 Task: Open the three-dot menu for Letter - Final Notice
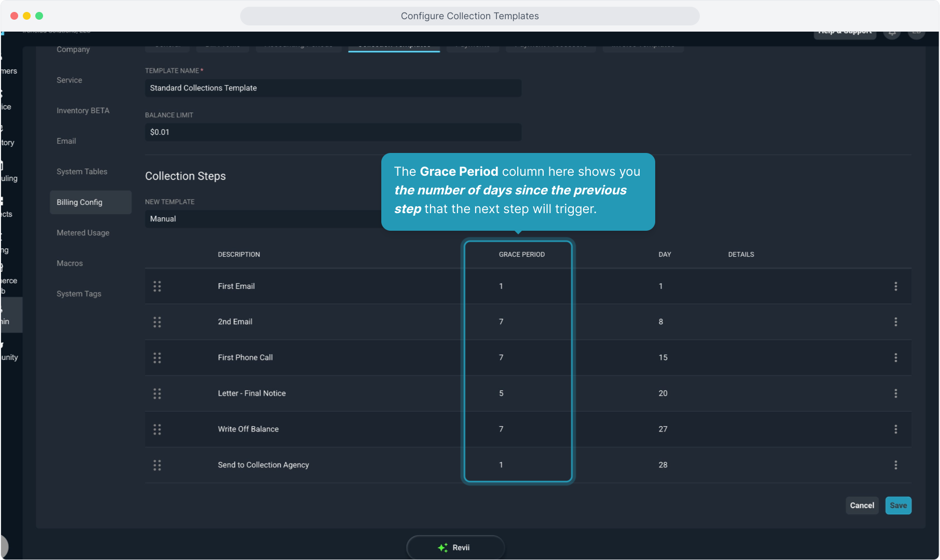coord(895,394)
